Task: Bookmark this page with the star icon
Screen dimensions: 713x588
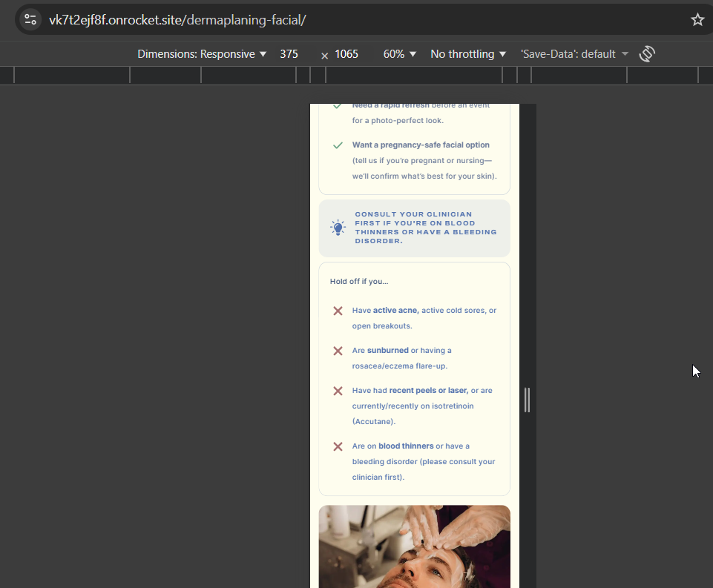Action: [697, 19]
